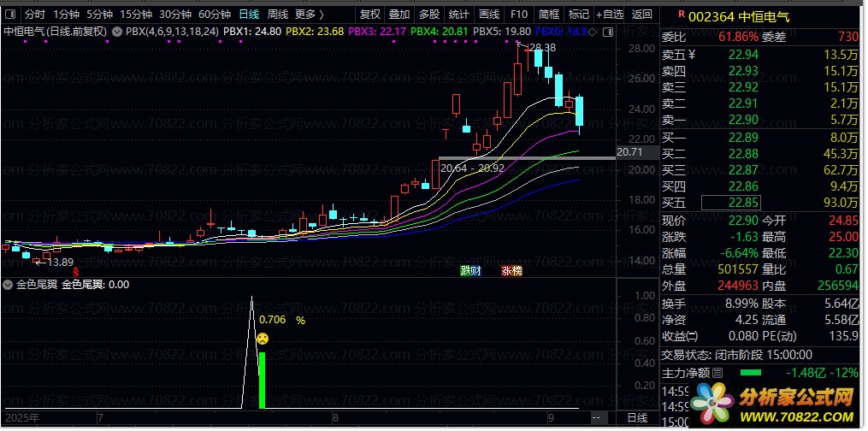Screen dimensions: 868x431
Task: Click the green bar in 金色尾翼 panel
Action: (x=263, y=381)
